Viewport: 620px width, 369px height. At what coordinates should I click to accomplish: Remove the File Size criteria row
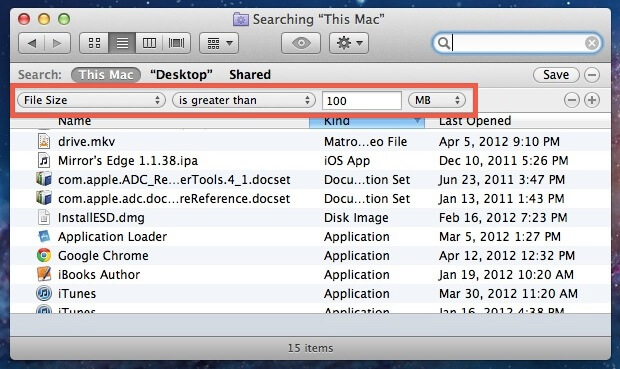coord(572,100)
